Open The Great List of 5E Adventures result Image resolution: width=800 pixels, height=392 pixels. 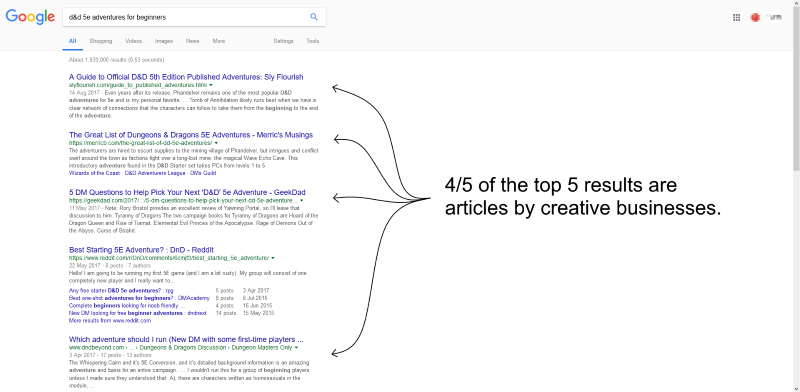point(191,135)
